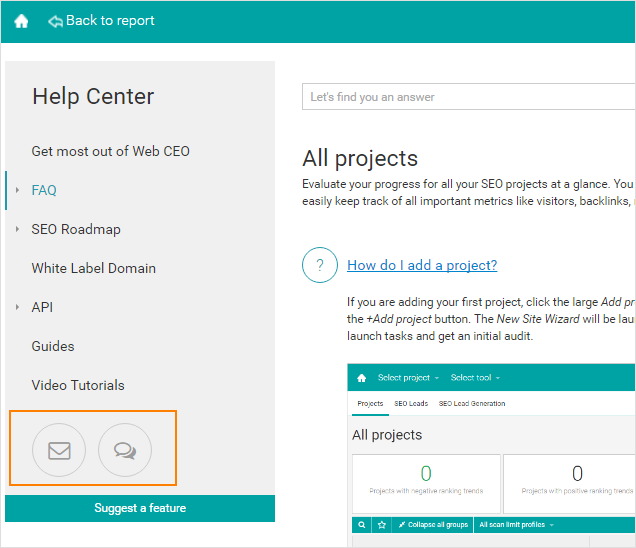This screenshot has height=548, width=636.
Task: Open Video Tutorials section
Action: (x=78, y=385)
